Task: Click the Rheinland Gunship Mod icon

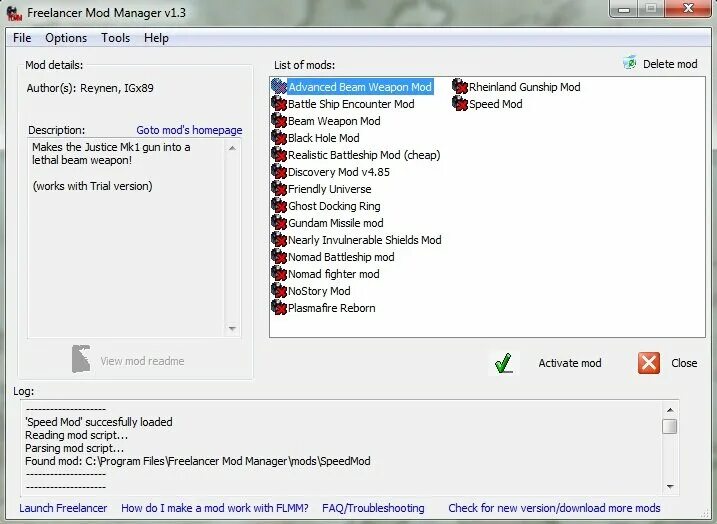Action: [460, 86]
